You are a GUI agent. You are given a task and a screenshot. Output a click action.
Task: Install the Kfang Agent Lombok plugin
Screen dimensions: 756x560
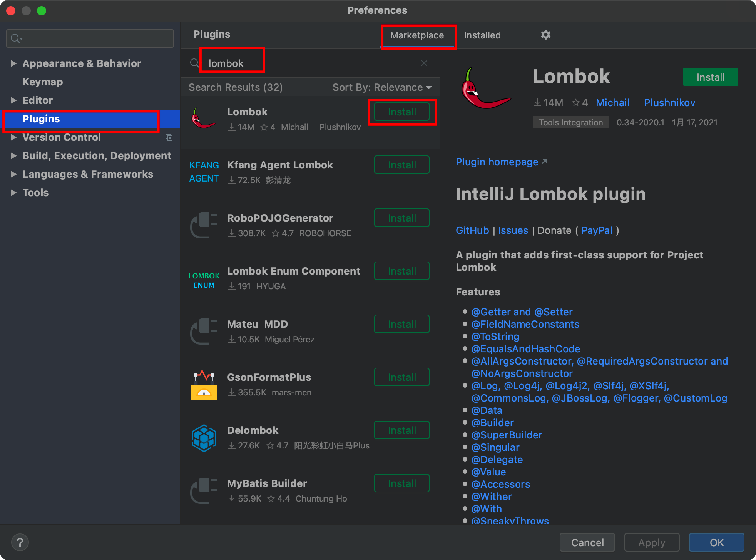click(x=402, y=165)
